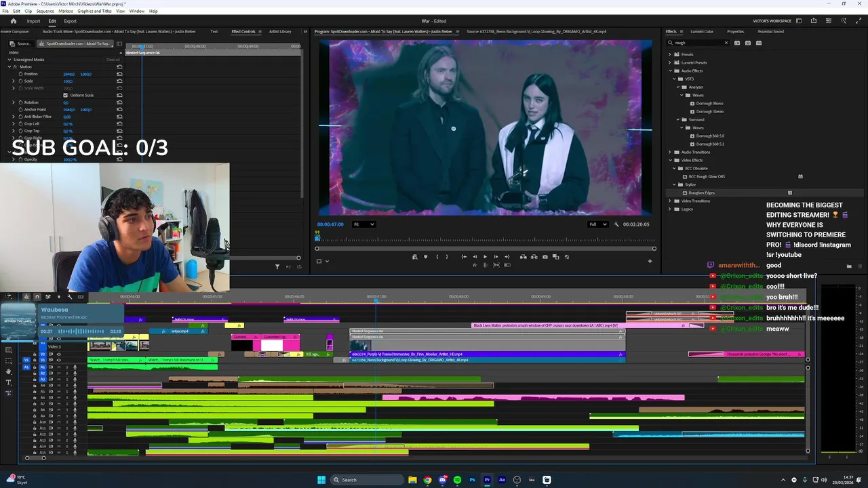Clear the effects search field

click(x=726, y=43)
